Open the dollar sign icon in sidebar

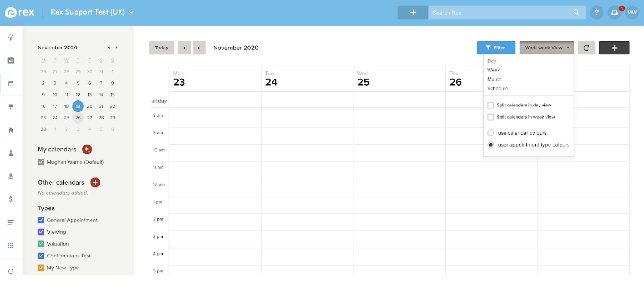click(11, 199)
